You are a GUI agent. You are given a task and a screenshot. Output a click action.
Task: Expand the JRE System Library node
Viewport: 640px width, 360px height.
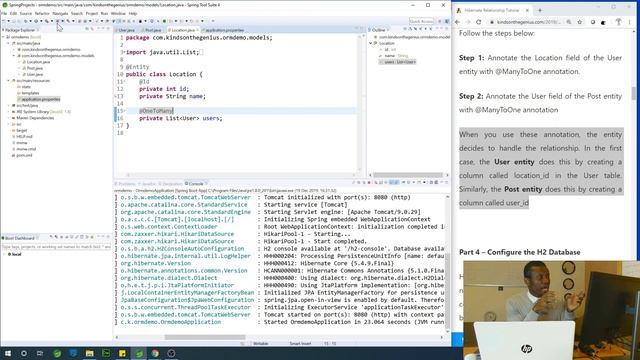tap(9, 112)
